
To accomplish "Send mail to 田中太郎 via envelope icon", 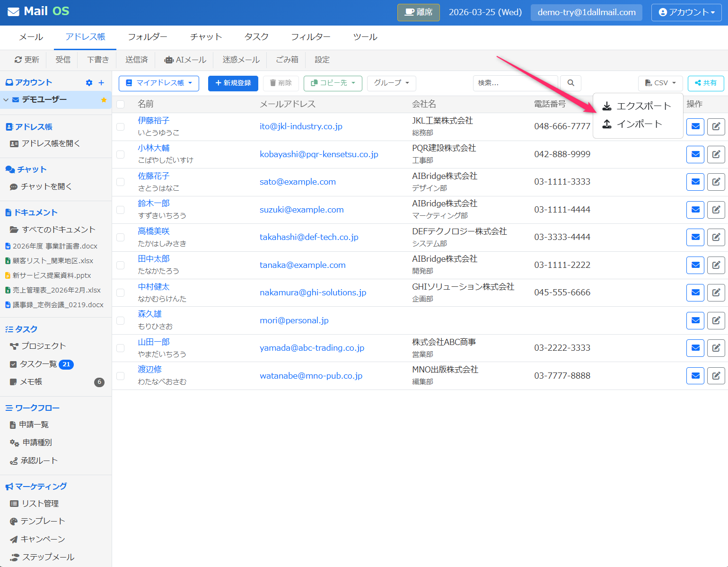I will click(x=695, y=265).
